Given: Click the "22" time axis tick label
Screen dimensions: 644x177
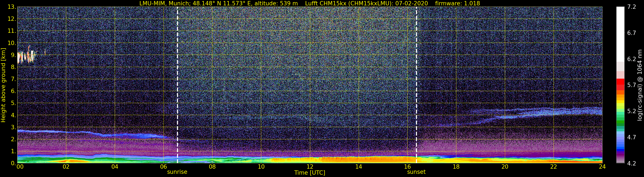Looking at the screenshot, I should point(554,167).
